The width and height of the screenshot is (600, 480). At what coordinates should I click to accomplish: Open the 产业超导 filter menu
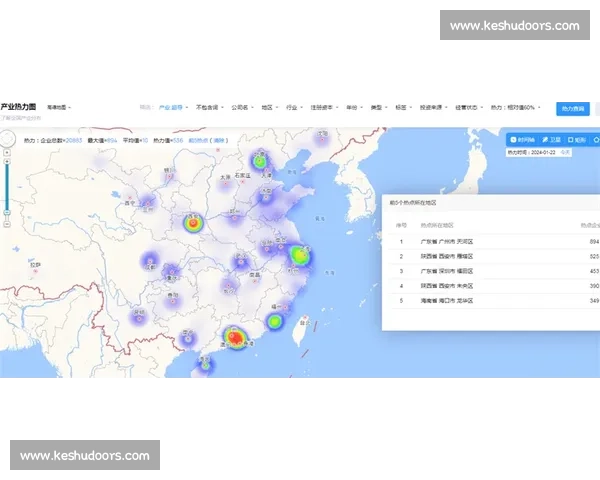(174, 106)
